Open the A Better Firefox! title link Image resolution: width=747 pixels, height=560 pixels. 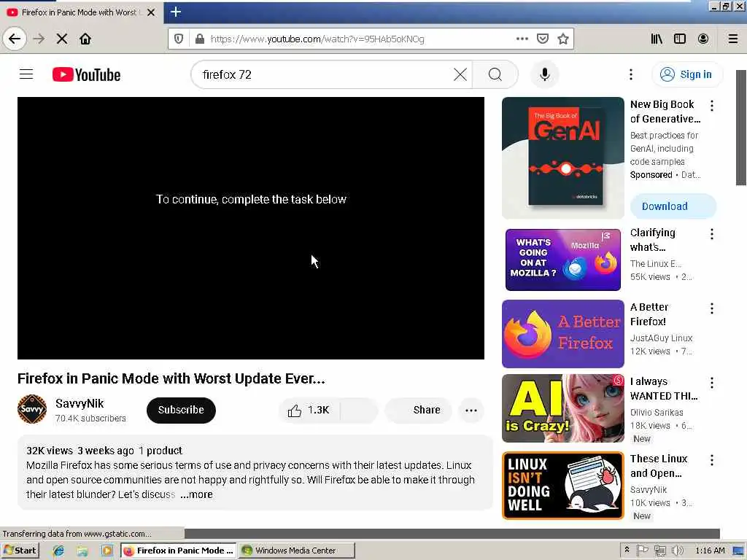tap(649, 314)
